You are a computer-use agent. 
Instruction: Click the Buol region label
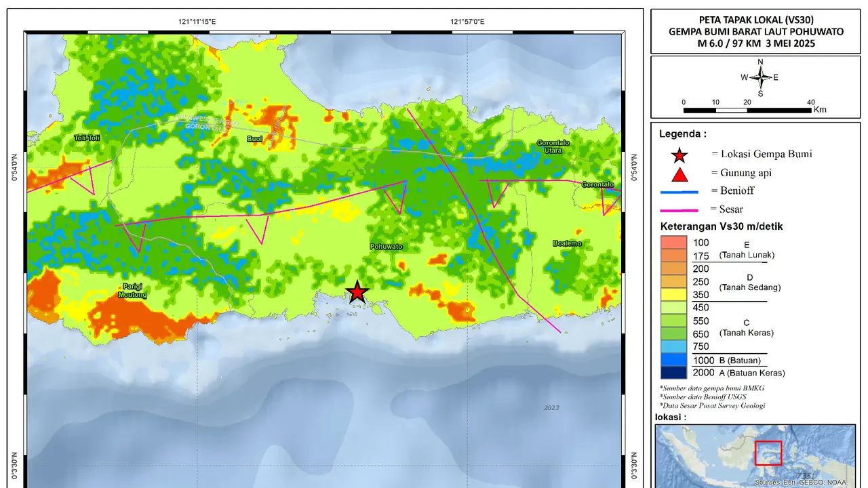[x=255, y=139]
